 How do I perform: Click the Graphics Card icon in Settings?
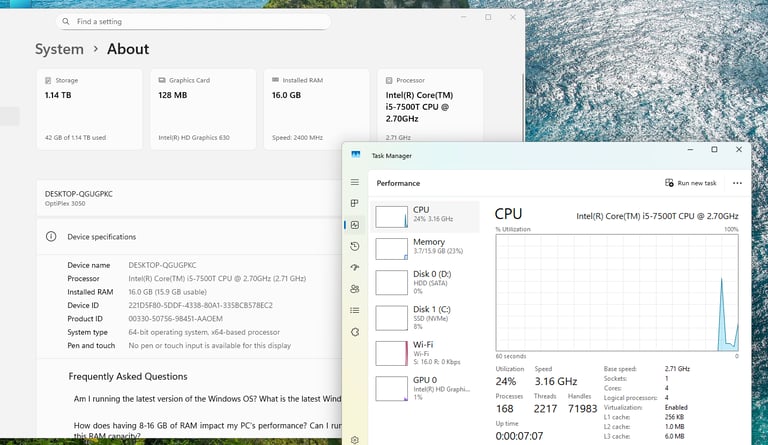tap(162, 80)
